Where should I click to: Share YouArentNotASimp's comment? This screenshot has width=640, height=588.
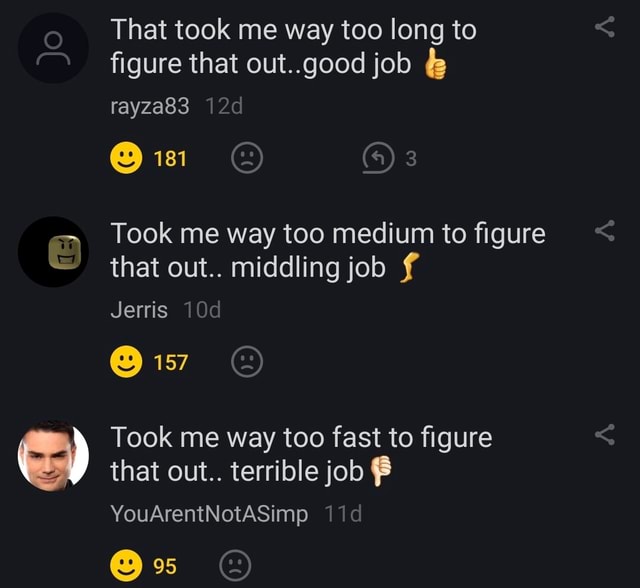[604, 434]
